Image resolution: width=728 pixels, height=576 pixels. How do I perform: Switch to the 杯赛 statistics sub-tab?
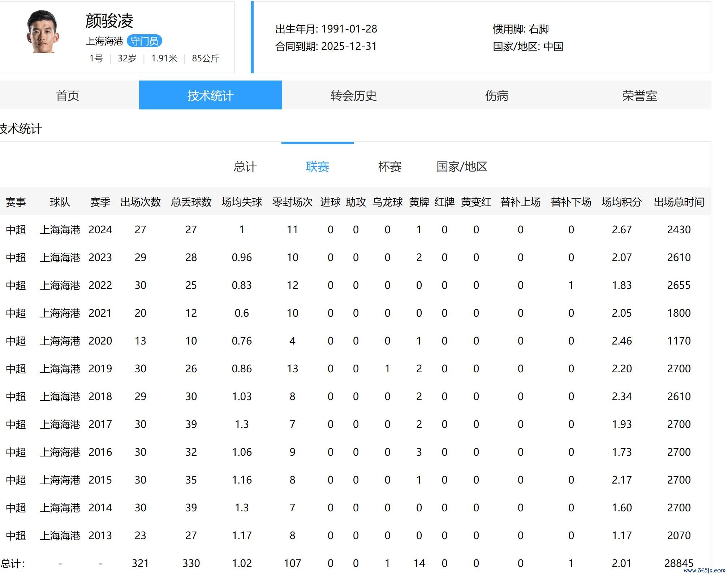tap(389, 166)
